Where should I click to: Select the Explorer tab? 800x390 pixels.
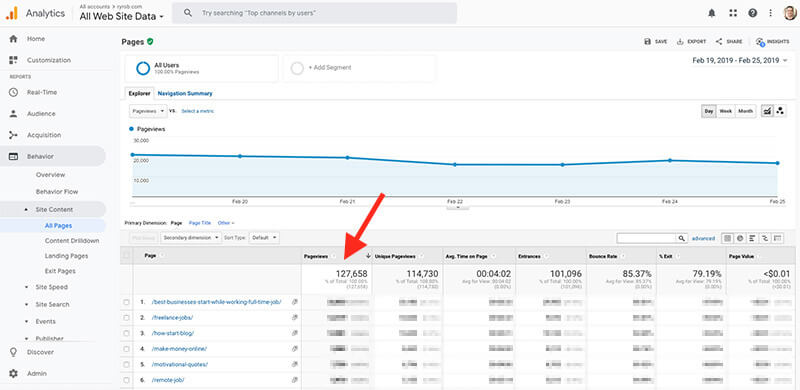click(x=139, y=93)
